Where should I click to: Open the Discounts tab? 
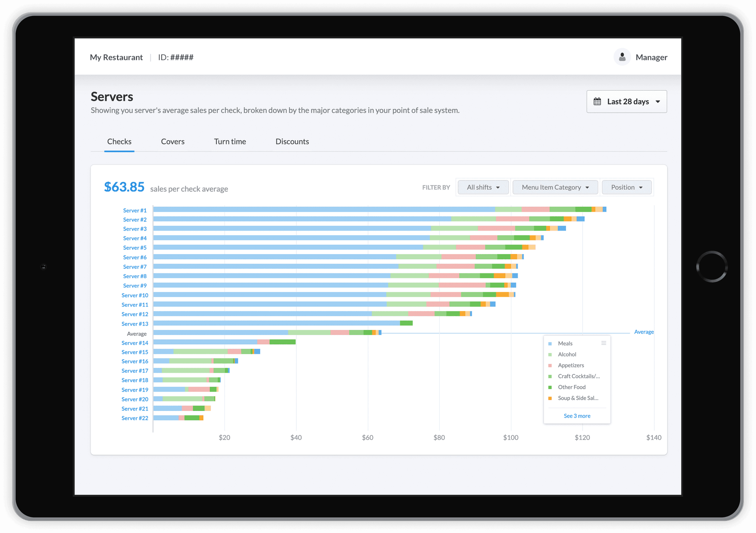point(292,142)
